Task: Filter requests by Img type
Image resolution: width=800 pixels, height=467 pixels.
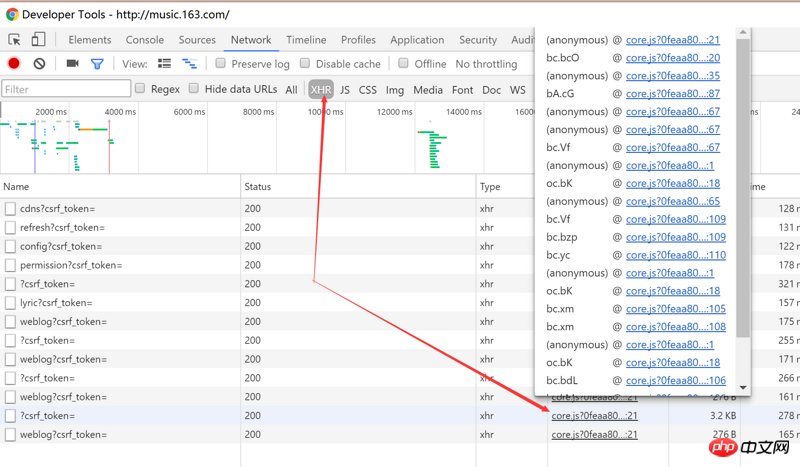Action: point(394,90)
